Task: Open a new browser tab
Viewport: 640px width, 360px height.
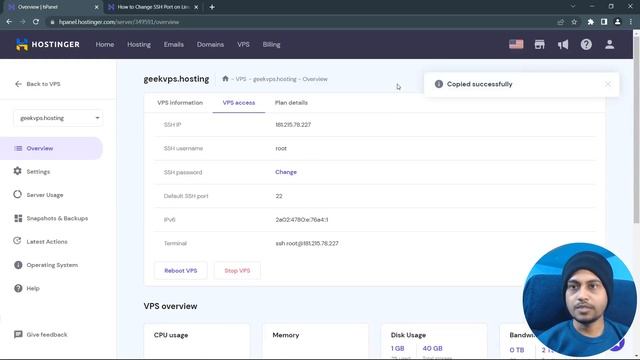Action: click(x=212, y=7)
